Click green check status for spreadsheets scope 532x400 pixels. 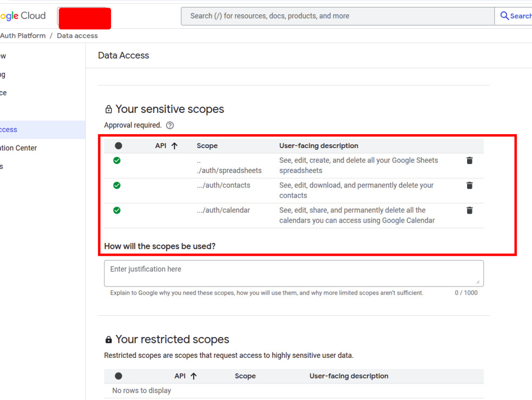tap(117, 161)
